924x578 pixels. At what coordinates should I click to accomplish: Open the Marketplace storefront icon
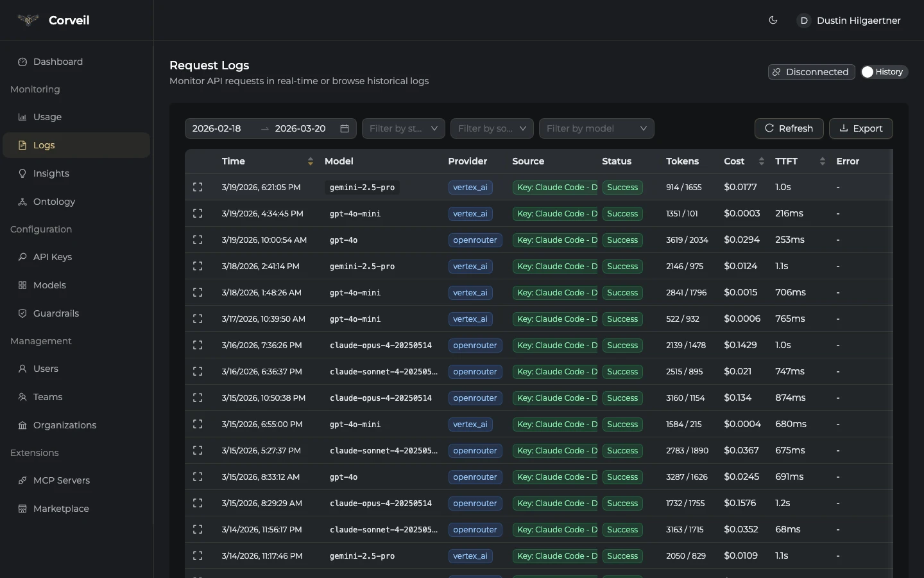point(21,509)
